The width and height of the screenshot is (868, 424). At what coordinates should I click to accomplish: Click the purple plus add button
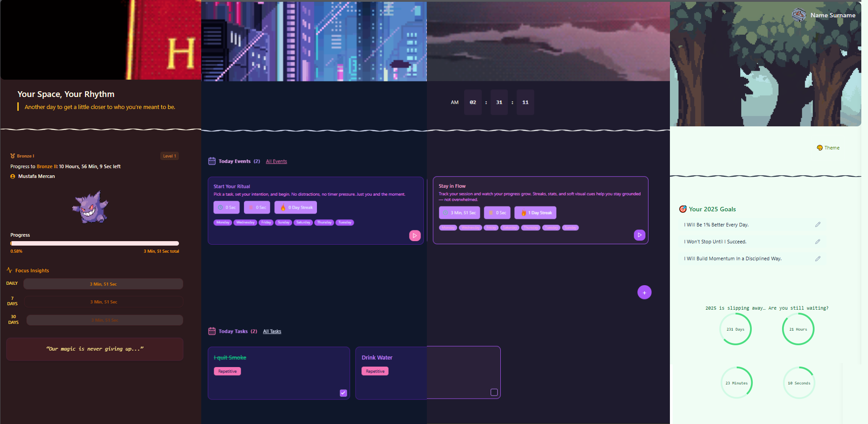point(644,292)
